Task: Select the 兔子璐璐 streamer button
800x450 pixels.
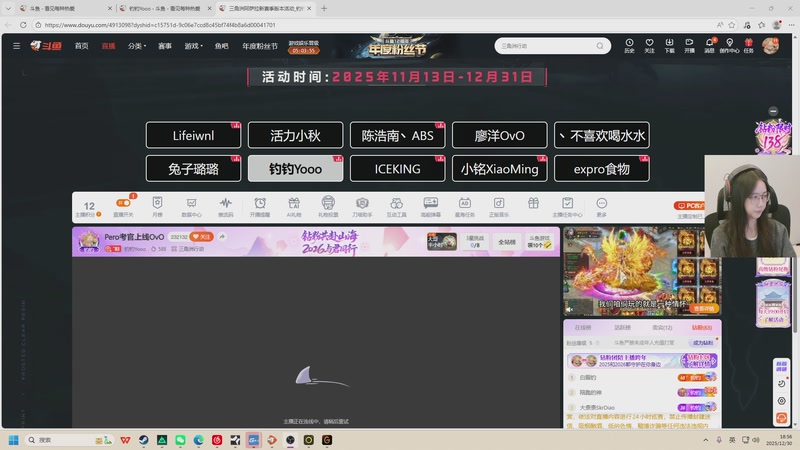Action: pos(193,168)
